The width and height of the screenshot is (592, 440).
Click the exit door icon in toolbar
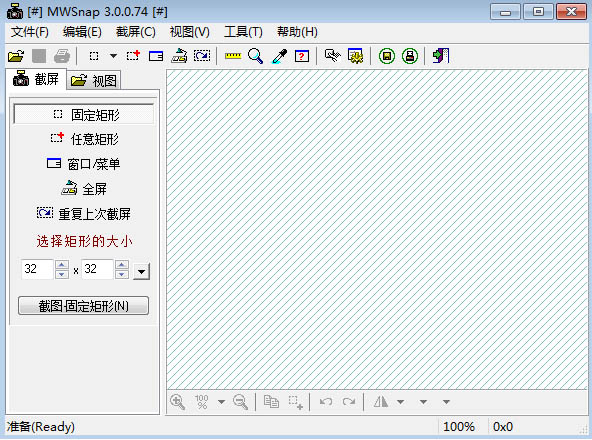441,56
